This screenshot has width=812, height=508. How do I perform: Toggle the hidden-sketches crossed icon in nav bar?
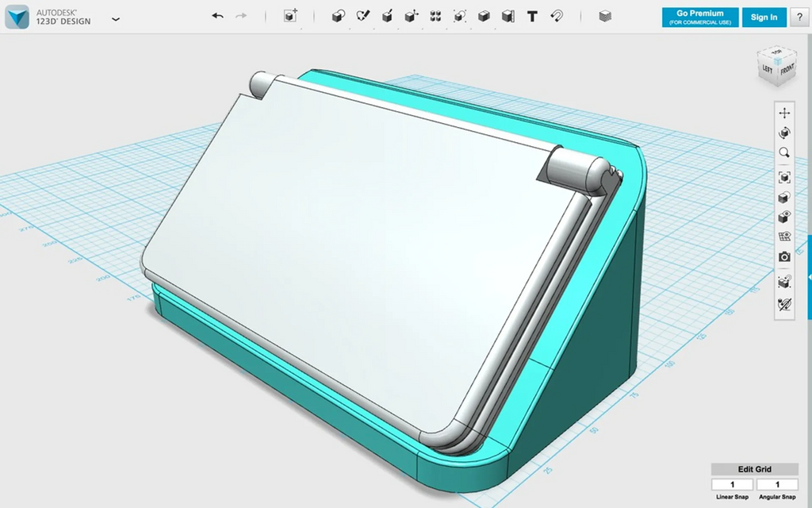[x=784, y=304]
